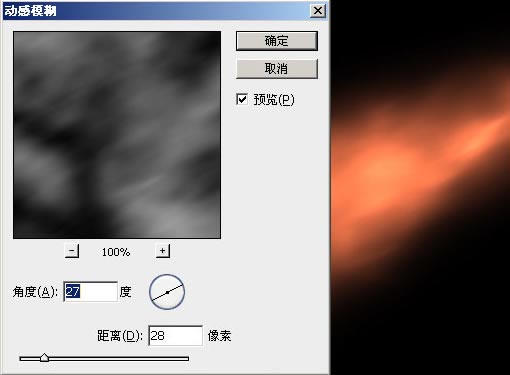Click the angle dial wheel
Viewport: 510px width, 375px height.
[167, 292]
